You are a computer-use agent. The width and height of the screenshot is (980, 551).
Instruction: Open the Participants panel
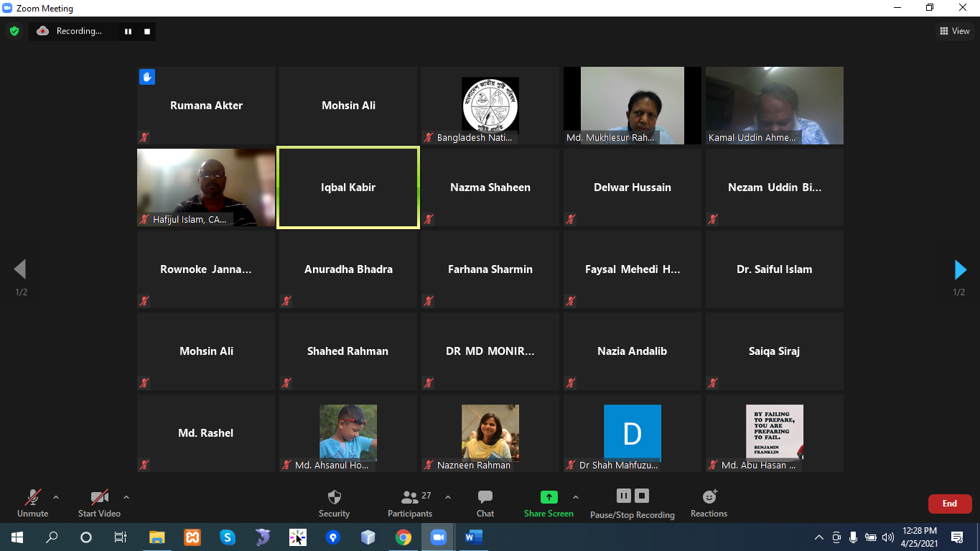(x=410, y=503)
